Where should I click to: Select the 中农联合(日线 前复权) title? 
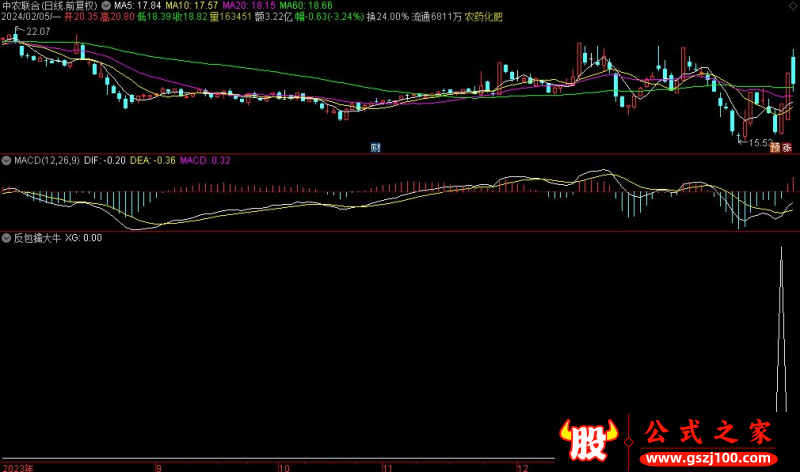tap(50, 6)
